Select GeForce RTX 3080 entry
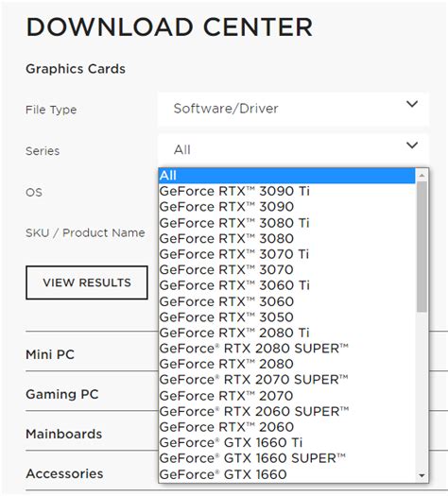Image resolution: width=448 pixels, height=496 pixels. [287, 238]
